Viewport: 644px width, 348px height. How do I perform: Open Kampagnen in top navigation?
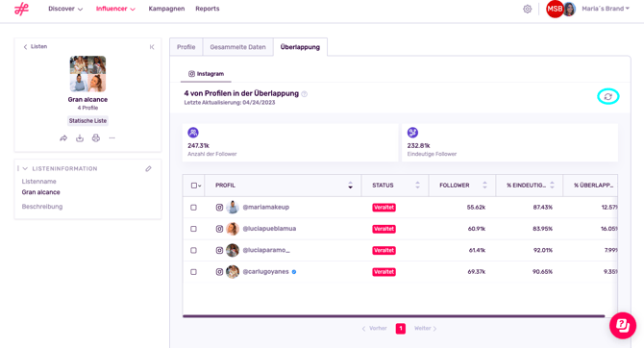click(166, 9)
